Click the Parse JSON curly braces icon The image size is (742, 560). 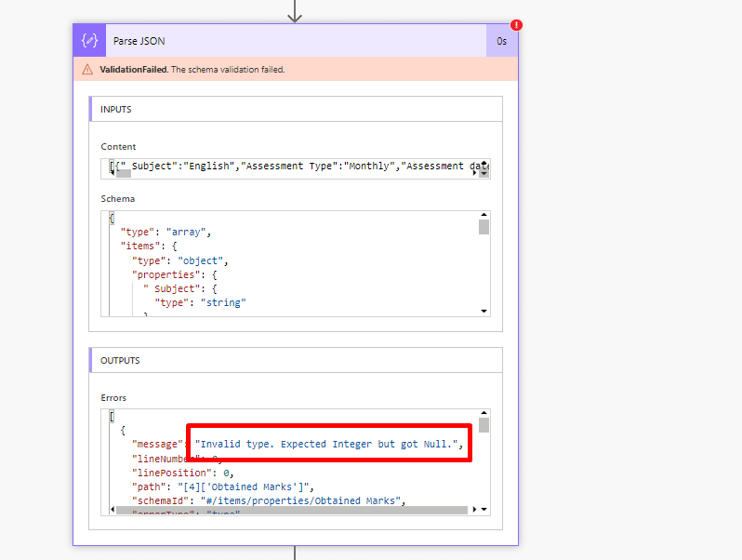click(90, 41)
